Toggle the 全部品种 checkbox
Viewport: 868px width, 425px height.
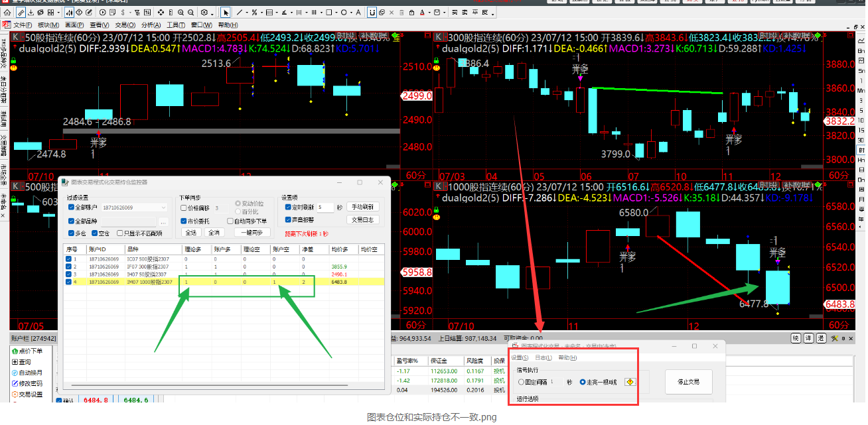pos(71,221)
